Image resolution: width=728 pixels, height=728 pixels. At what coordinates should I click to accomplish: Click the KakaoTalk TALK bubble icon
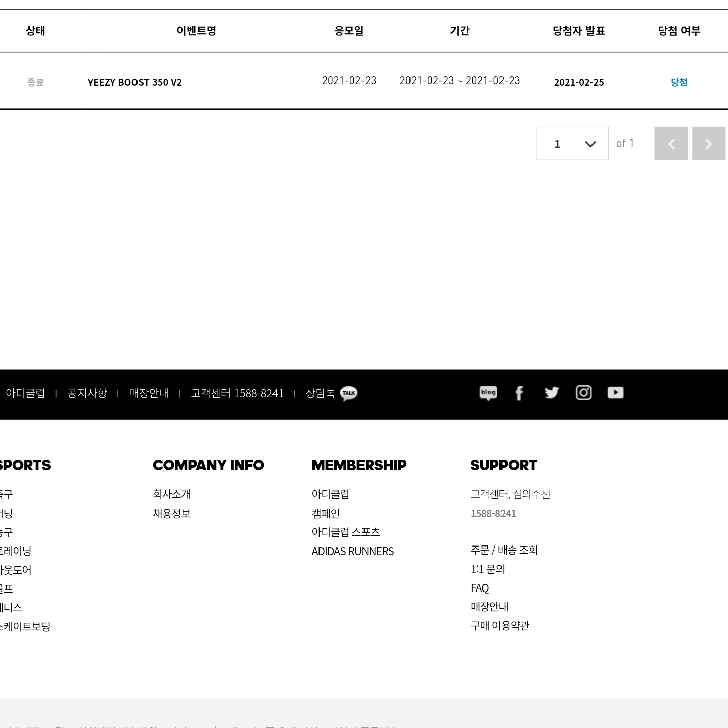coord(349,393)
